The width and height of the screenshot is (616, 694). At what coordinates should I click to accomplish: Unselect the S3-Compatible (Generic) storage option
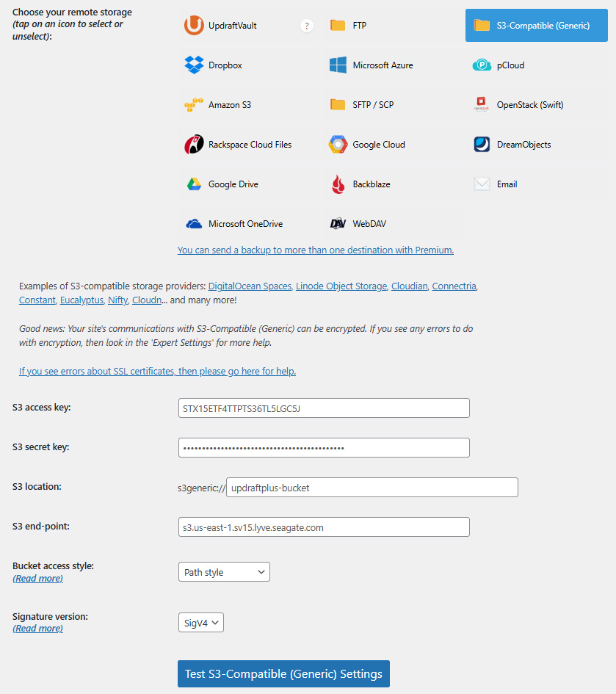(536, 26)
